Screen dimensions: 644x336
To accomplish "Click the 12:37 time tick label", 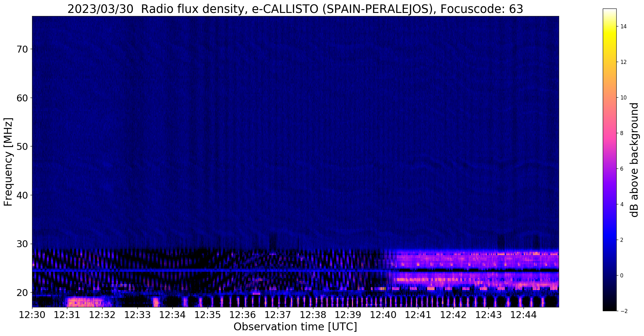I will 278,314.
